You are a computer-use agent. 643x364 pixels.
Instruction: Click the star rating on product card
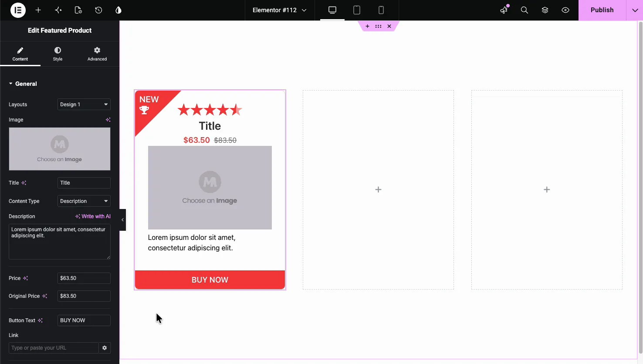210,110
